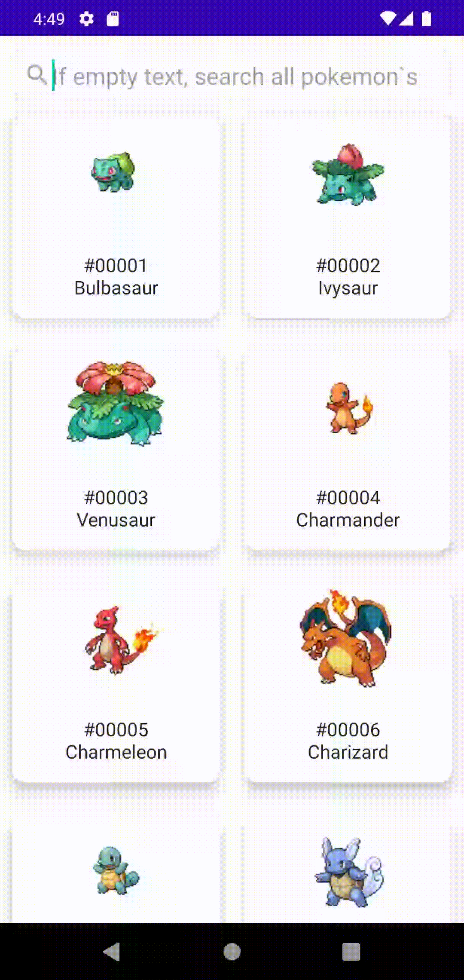The width and height of the screenshot is (464, 980).
Task: Click the #00002 Ivysaur label
Action: (x=348, y=277)
